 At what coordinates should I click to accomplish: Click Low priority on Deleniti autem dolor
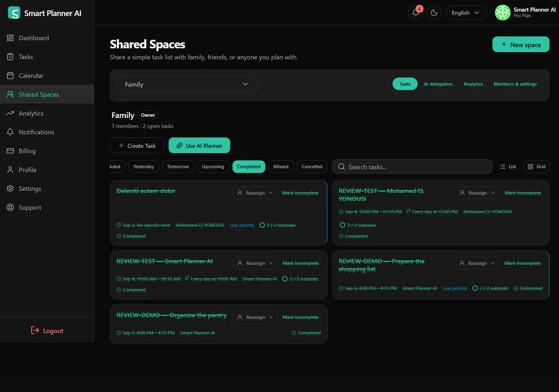tap(242, 225)
